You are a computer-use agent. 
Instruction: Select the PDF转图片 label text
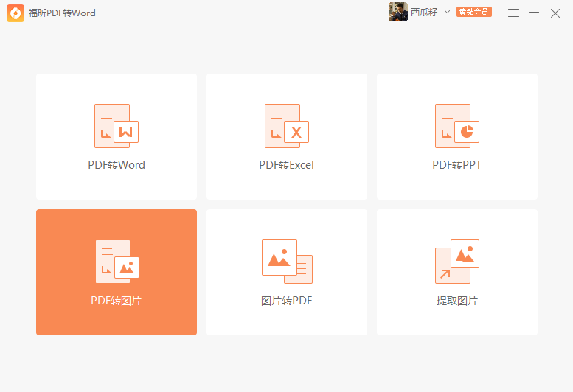point(117,301)
